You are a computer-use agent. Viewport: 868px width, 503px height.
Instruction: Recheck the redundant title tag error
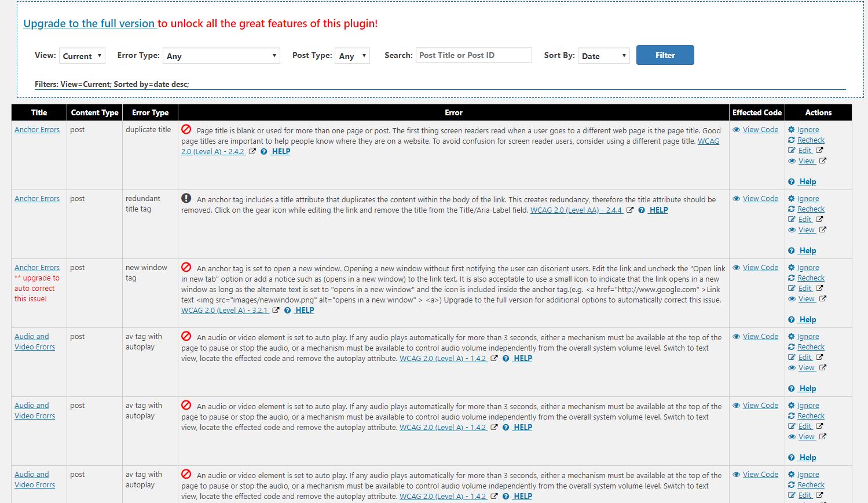(811, 209)
